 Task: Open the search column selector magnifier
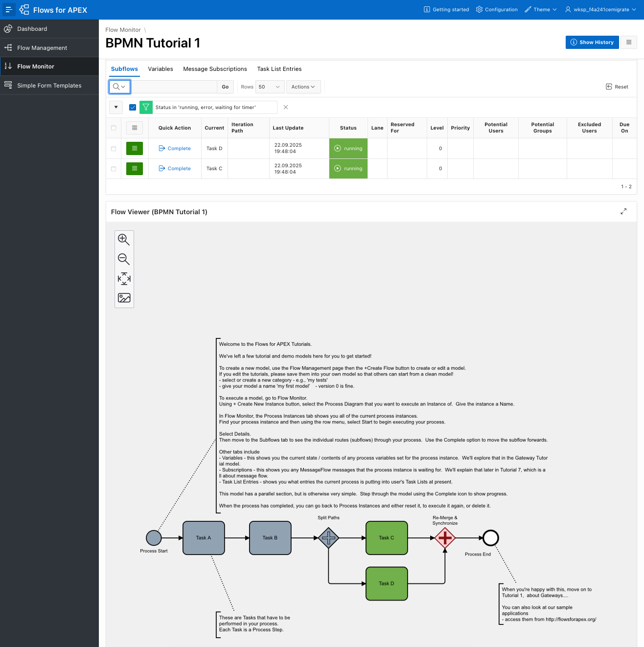pos(119,87)
